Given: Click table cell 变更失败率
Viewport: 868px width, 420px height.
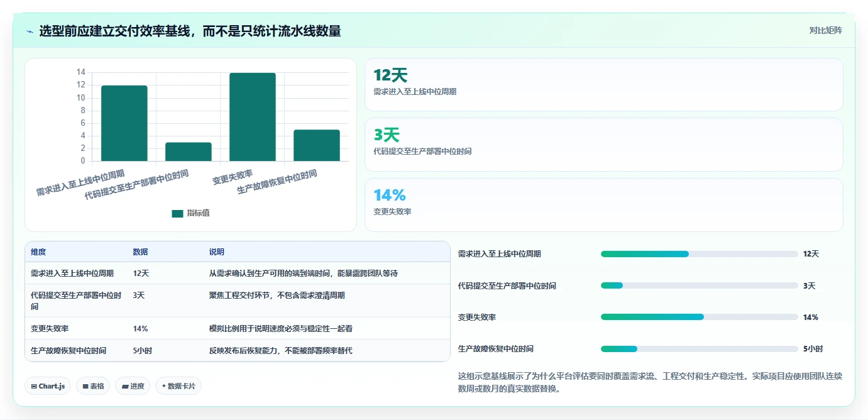Looking at the screenshot, I should (x=50, y=329).
